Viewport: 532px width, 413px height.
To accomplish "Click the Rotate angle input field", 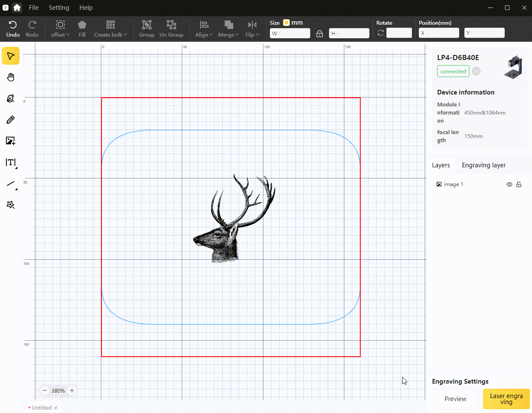I will click(399, 33).
